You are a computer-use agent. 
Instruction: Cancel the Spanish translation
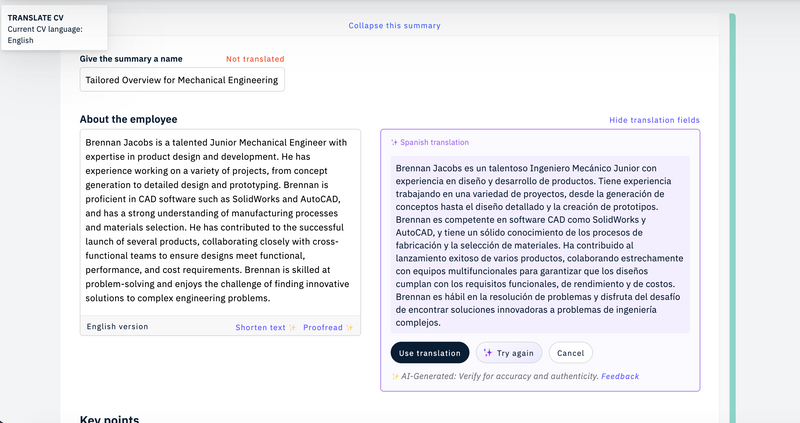[x=570, y=353]
